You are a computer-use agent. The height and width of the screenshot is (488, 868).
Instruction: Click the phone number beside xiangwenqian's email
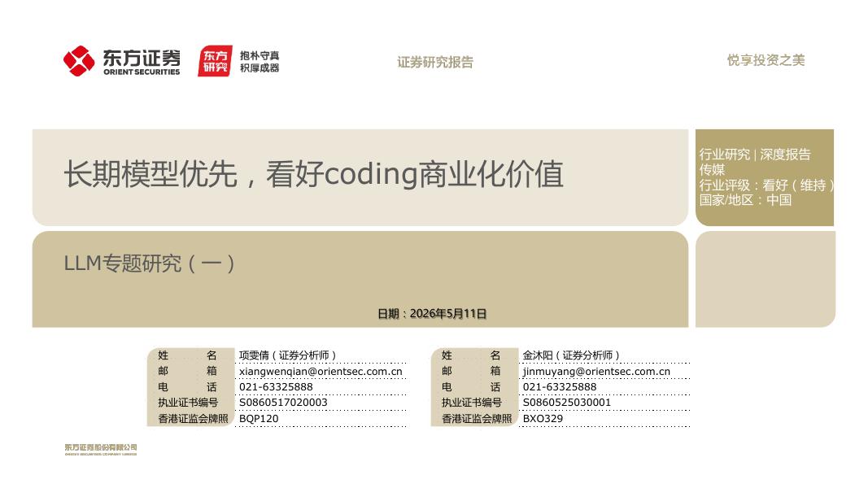coord(276,387)
